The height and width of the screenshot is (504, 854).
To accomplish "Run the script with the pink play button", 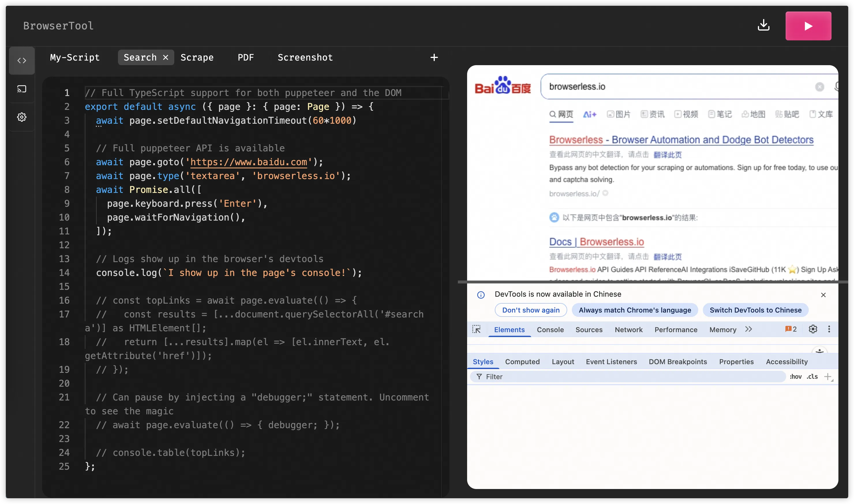I will click(x=808, y=26).
